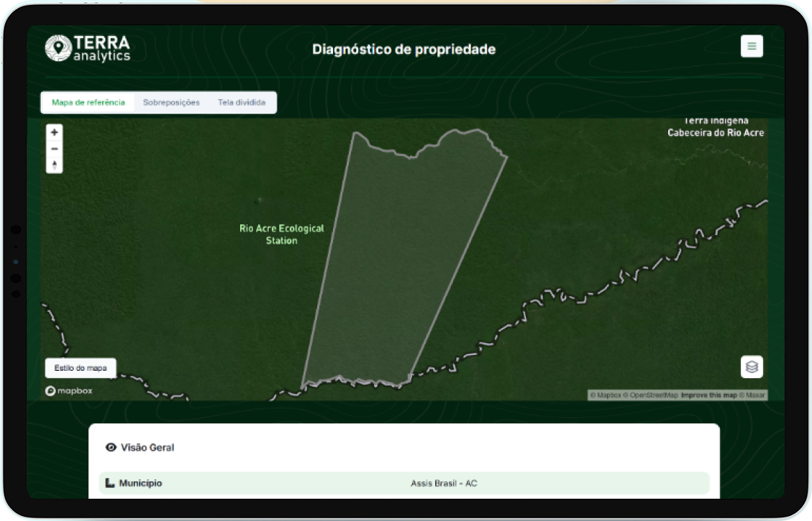This screenshot has width=812, height=521.
Task: Click the Município row icon
Action: pos(110,484)
